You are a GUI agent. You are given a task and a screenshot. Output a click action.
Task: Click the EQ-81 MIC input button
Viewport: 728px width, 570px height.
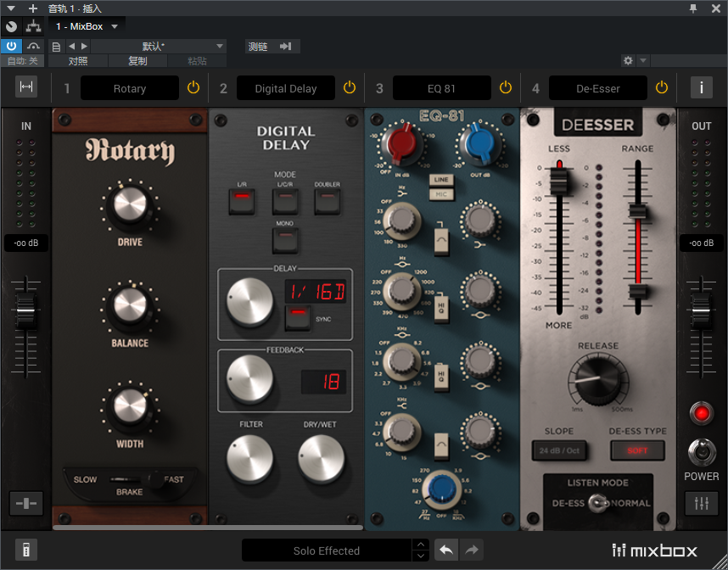[441, 194]
